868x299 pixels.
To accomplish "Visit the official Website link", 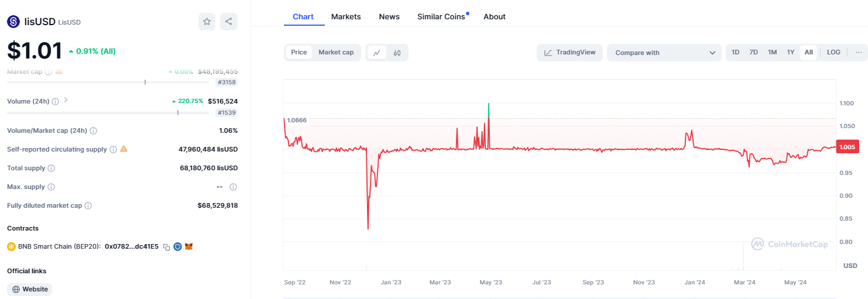I will (30, 289).
